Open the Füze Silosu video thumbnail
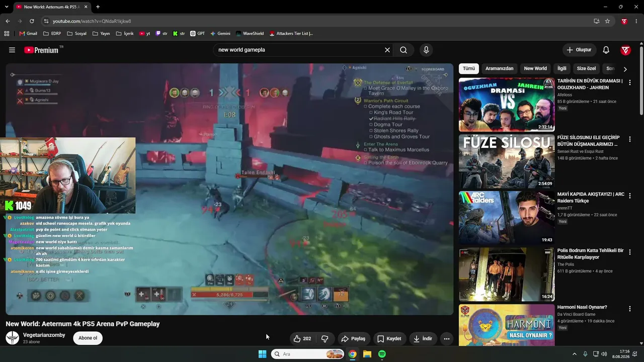This screenshot has width=644, height=362. pos(507,161)
